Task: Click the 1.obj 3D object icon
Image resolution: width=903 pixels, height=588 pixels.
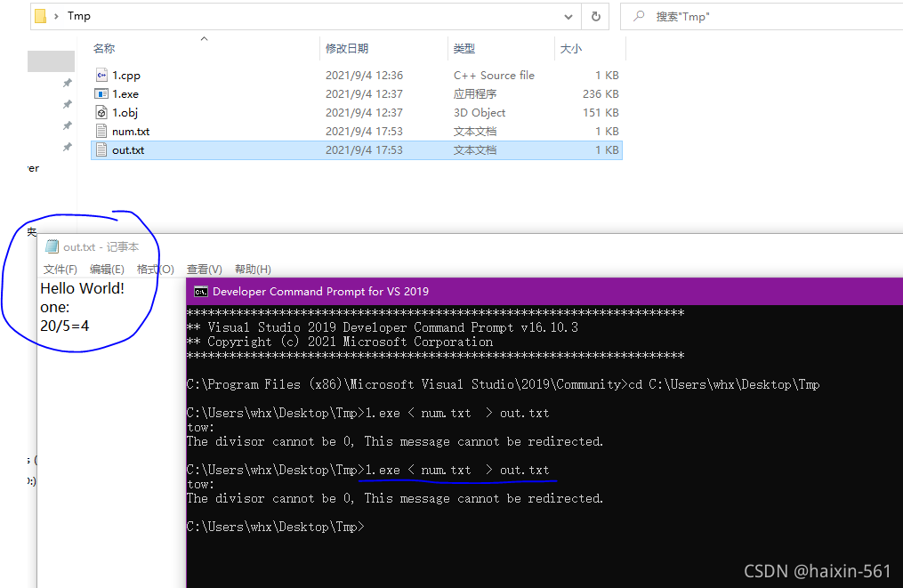Action: click(x=101, y=112)
